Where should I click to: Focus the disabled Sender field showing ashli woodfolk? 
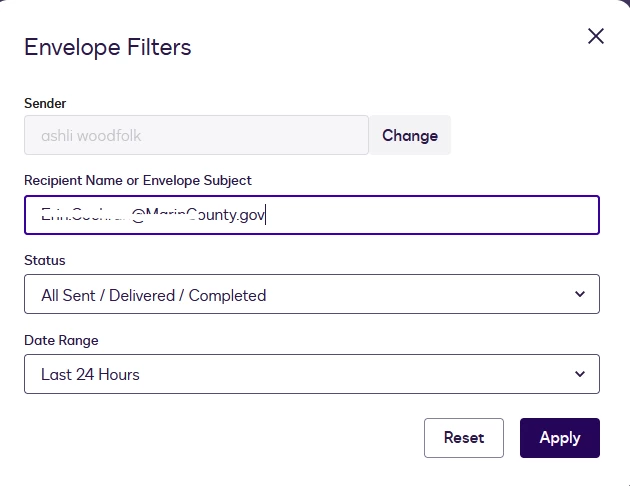click(196, 135)
